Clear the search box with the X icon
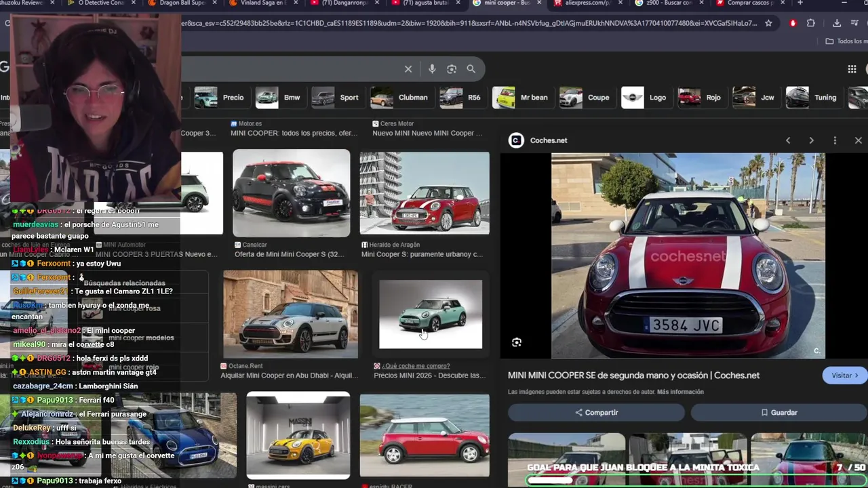Viewport: 868px width, 488px height. pyautogui.click(x=408, y=69)
